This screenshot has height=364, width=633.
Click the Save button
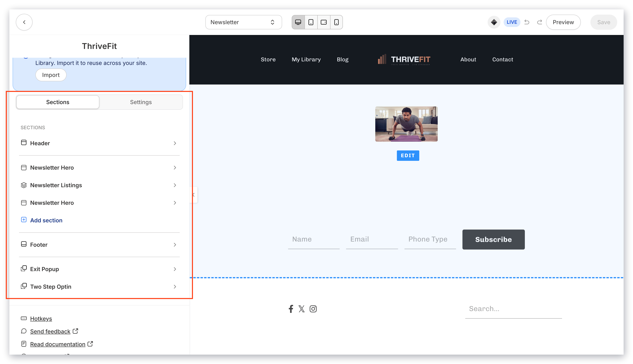click(603, 22)
